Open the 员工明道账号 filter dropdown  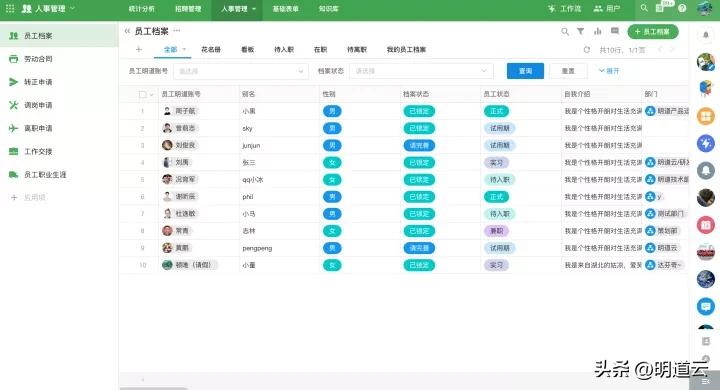tap(241, 71)
